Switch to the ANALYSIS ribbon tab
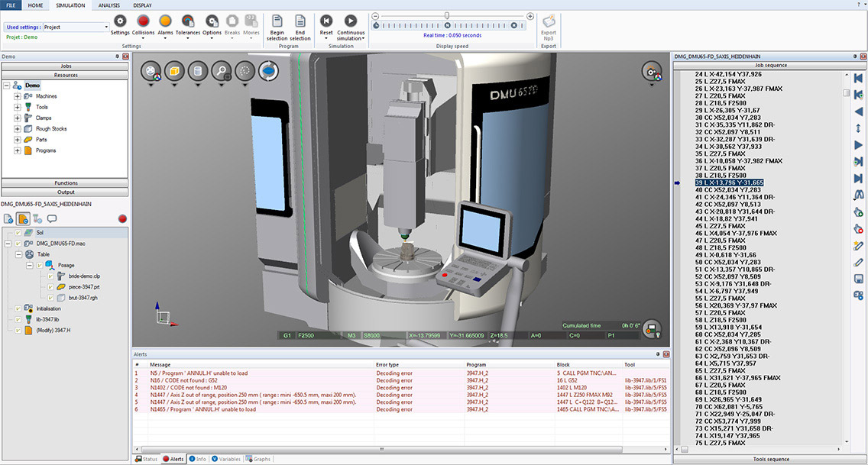The width and height of the screenshot is (868, 465). (108, 5)
